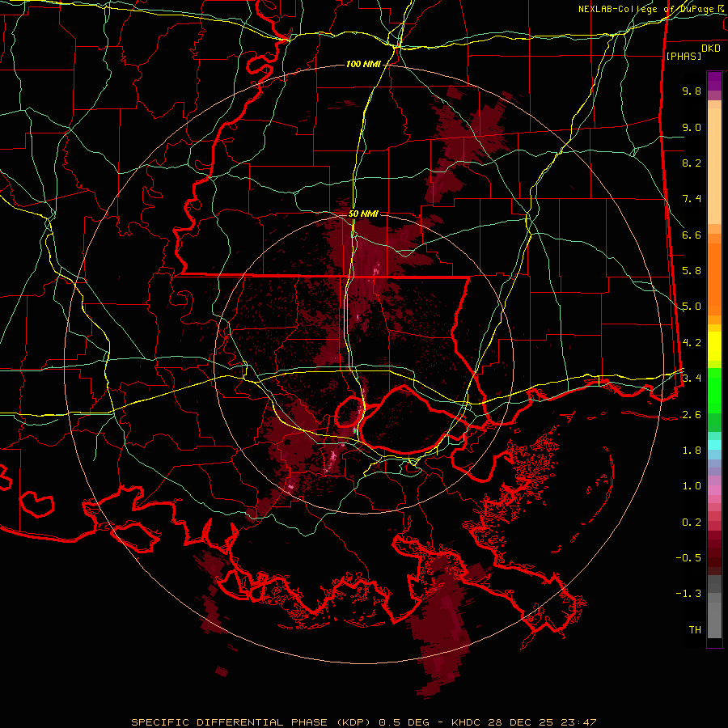Click the 9.0 value on the color scale

click(692, 127)
